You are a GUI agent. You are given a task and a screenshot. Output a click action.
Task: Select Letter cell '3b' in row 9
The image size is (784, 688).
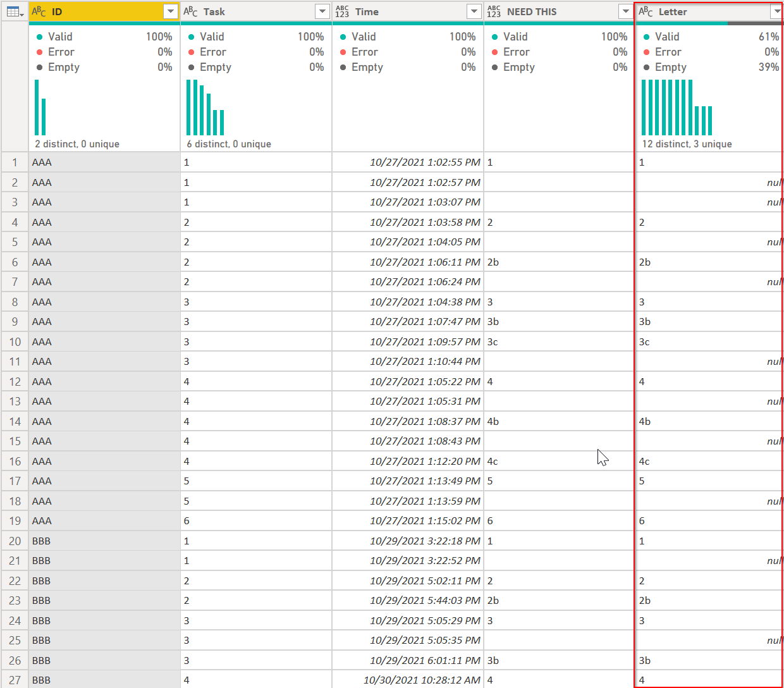709,322
